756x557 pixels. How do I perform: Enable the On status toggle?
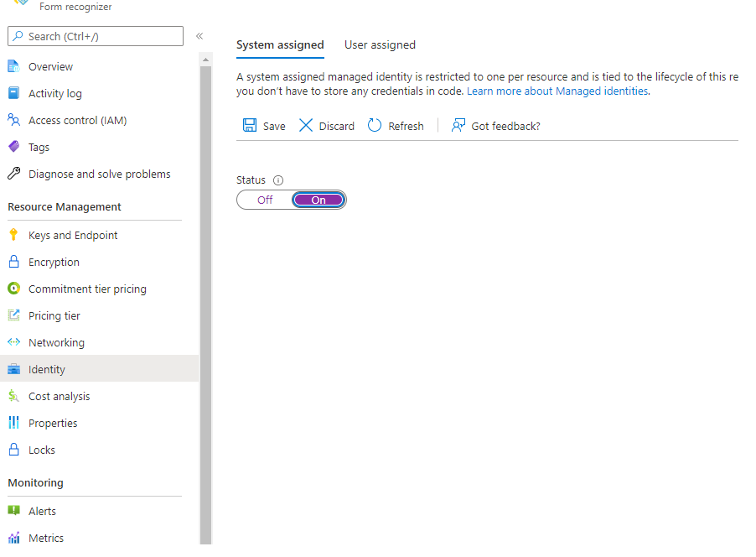(x=318, y=200)
